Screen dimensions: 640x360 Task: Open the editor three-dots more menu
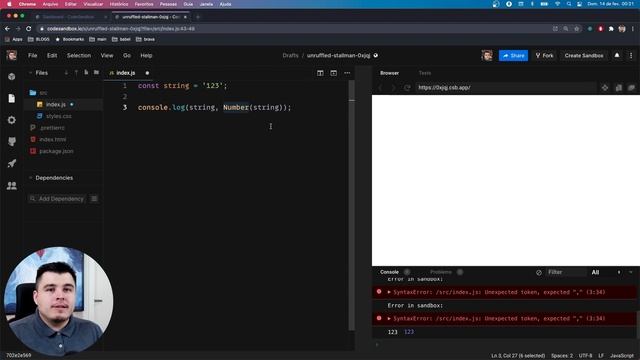pyautogui.click(x=347, y=73)
